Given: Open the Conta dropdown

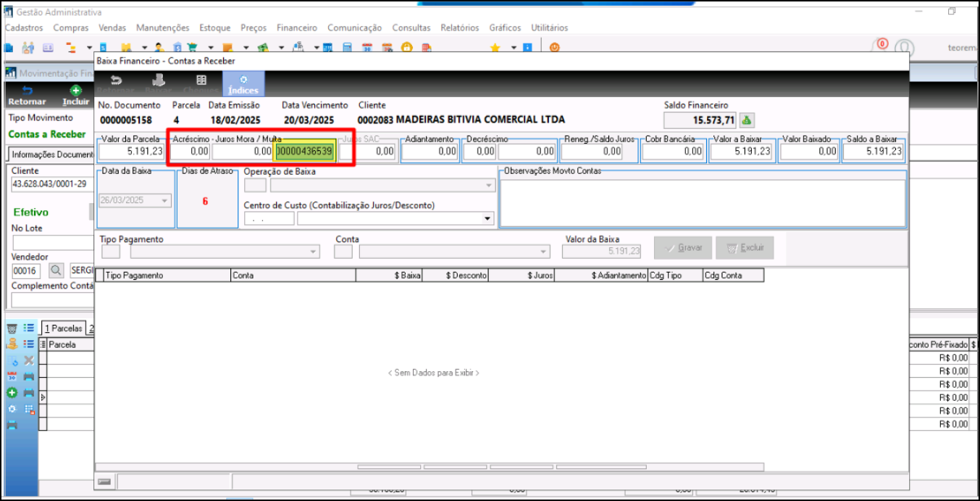Looking at the screenshot, I should (543, 252).
